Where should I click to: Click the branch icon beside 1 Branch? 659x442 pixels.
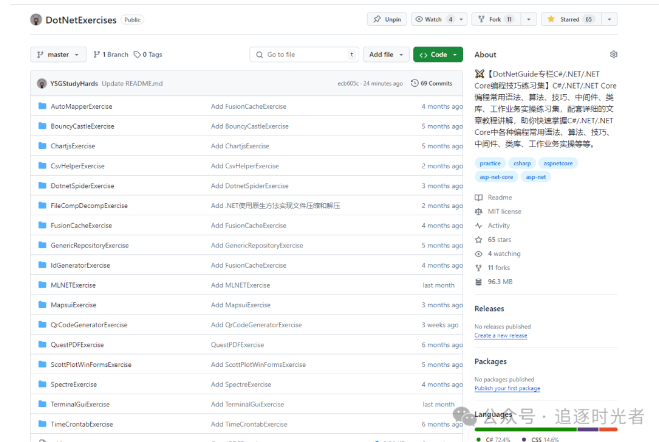point(97,55)
